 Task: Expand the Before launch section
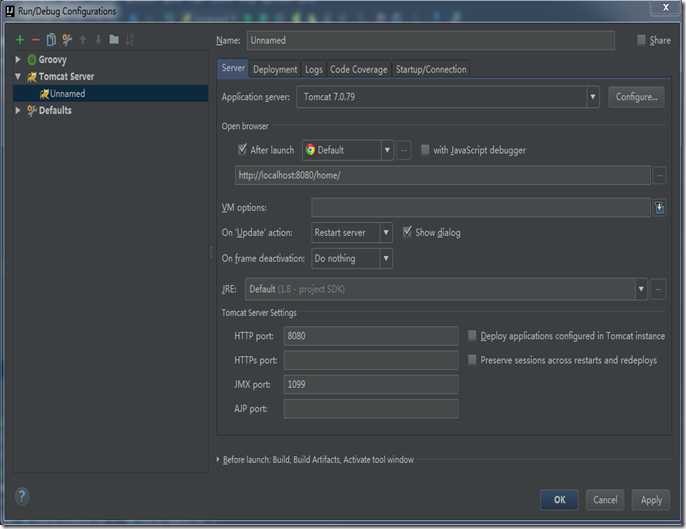218,459
